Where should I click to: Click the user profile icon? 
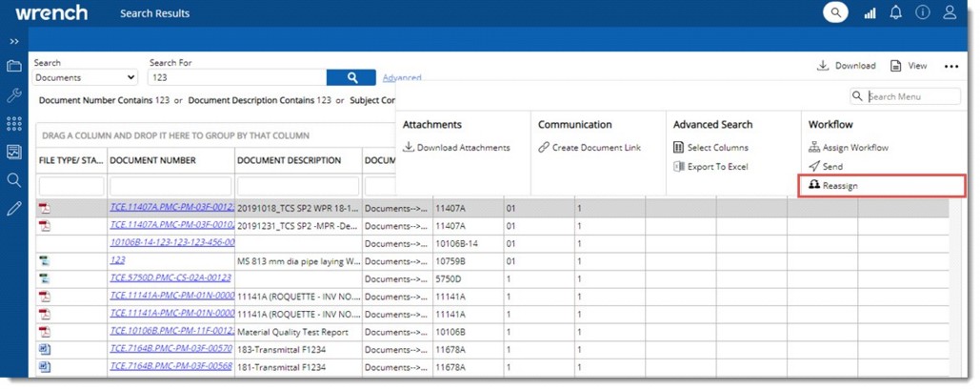950,13
